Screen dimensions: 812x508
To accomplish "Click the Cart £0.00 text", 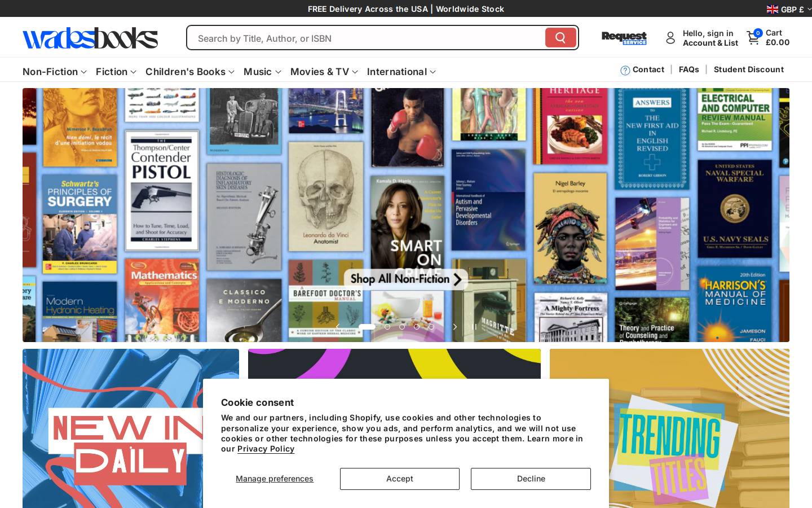I will tap(778, 38).
